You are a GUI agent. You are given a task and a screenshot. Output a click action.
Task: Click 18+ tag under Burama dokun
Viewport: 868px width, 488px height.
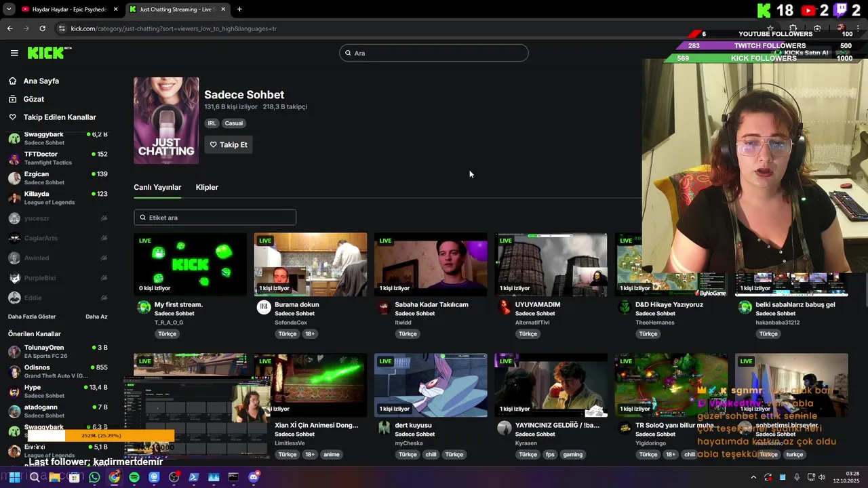coord(310,333)
